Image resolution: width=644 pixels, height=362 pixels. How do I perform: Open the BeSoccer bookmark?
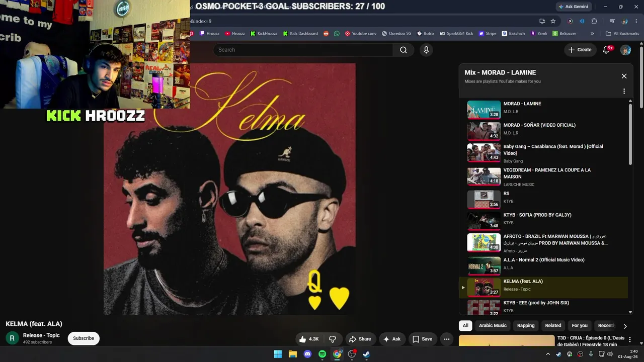[564, 34]
